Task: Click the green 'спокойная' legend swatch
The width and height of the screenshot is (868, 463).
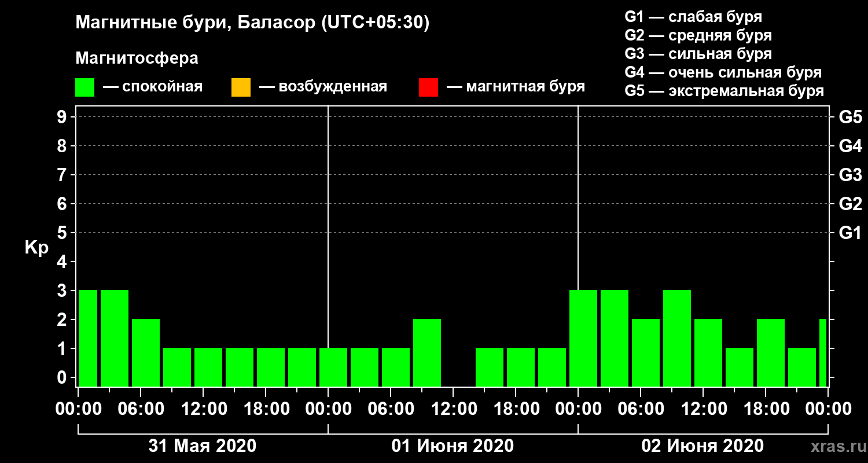Action: point(85,87)
